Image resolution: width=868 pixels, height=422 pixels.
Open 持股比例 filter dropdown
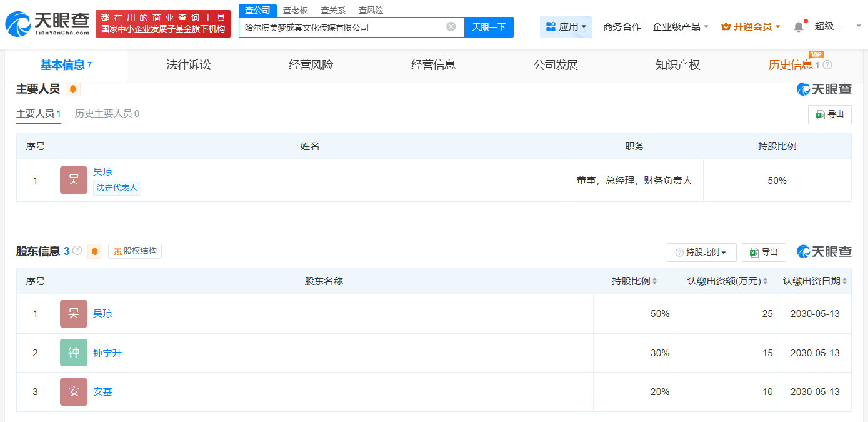click(701, 253)
